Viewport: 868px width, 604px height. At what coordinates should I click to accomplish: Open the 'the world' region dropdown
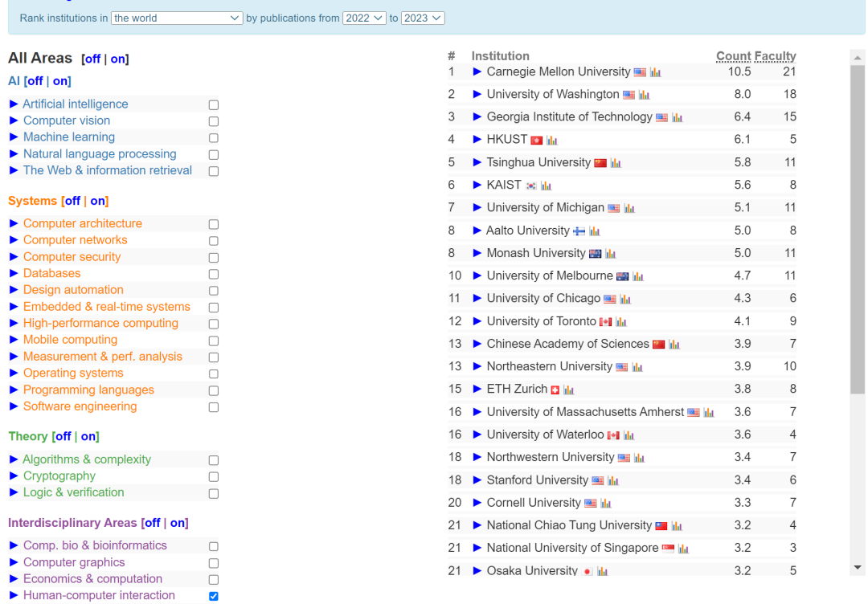pyautogui.click(x=176, y=18)
